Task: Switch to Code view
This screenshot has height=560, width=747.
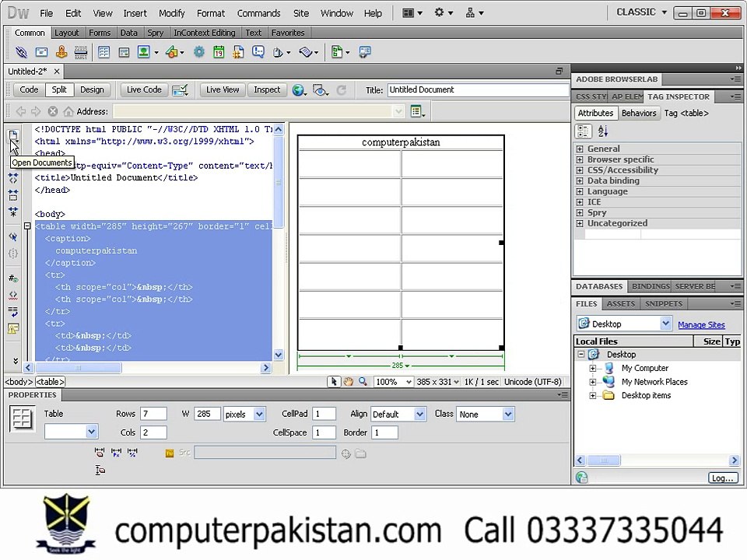Action: point(29,89)
